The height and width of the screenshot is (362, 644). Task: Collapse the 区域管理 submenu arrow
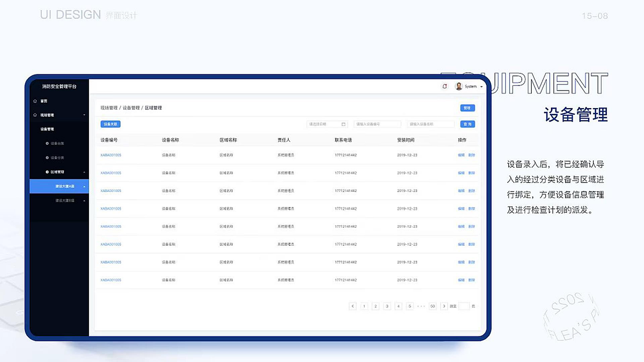(84, 172)
